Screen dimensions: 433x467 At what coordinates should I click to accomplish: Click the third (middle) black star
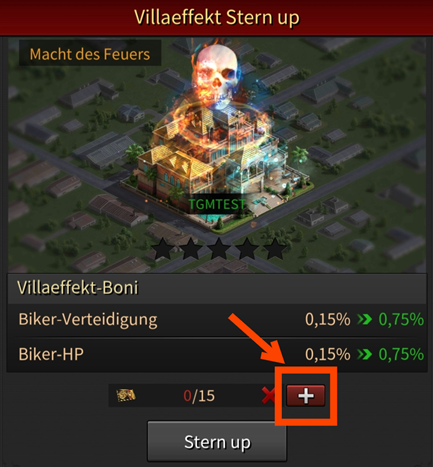[219, 249]
